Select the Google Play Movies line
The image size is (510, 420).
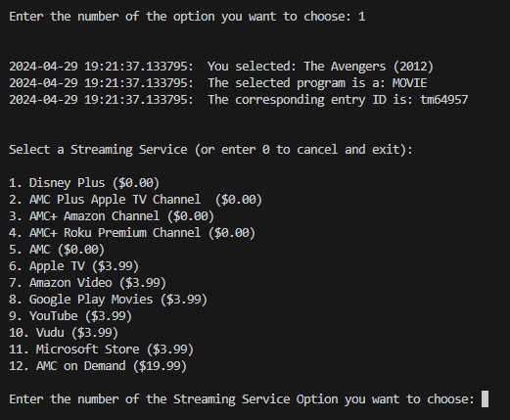pos(109,300)
